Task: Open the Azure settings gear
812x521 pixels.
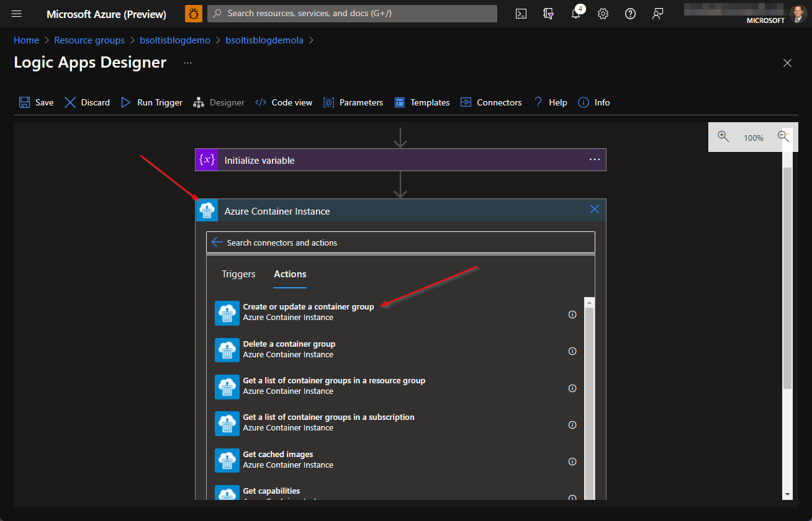Action: point(603,13)
